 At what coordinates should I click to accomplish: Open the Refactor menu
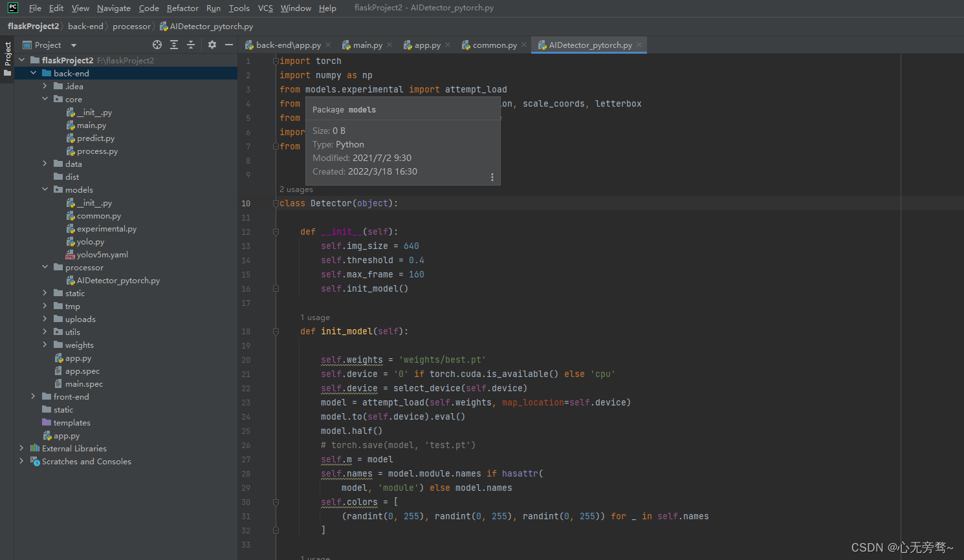click(182, 8)
